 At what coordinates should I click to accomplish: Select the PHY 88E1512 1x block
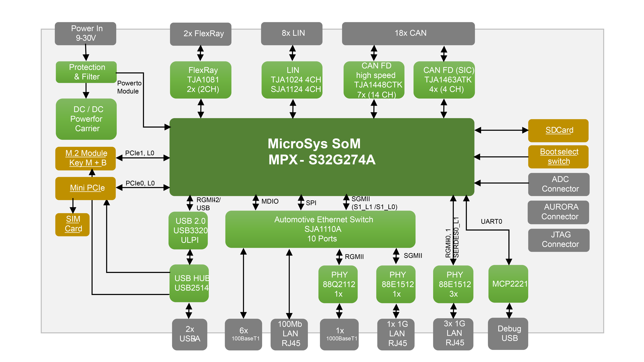click(396, 284)
